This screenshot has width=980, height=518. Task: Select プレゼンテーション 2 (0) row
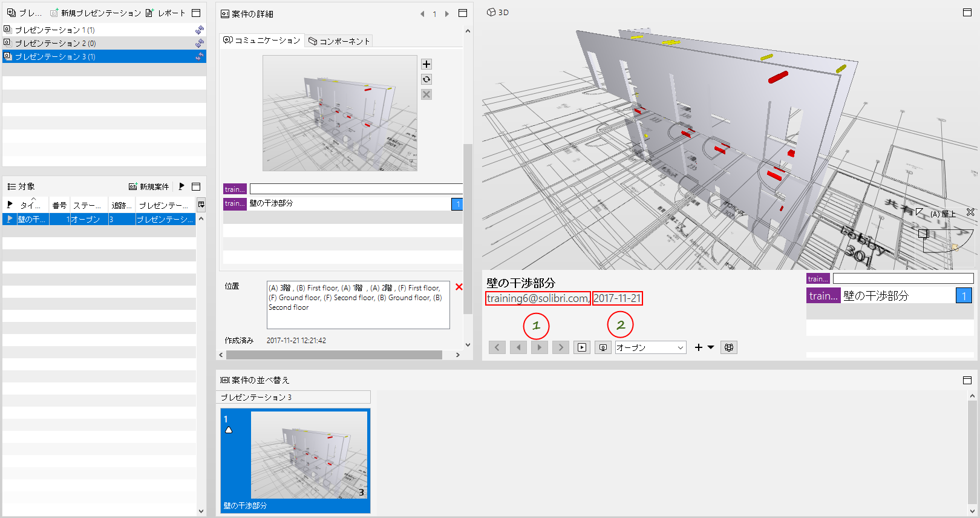coord(104,43)
